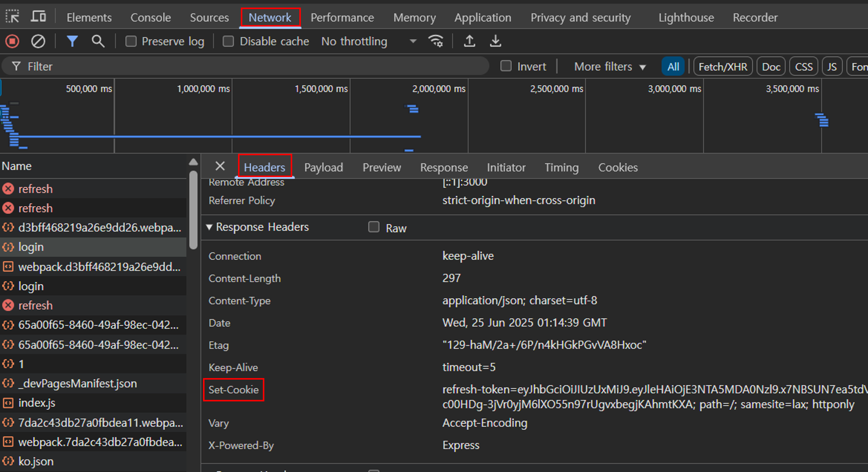868x472 pixels.
Task: Filter requests by Fetch/XHR
Action: point(722,67)
